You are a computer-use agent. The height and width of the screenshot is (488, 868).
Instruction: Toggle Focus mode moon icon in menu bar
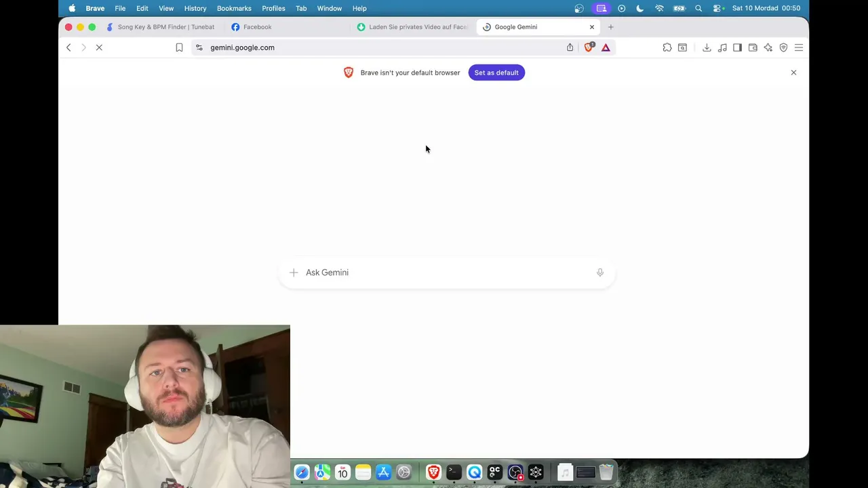point(639,8)
